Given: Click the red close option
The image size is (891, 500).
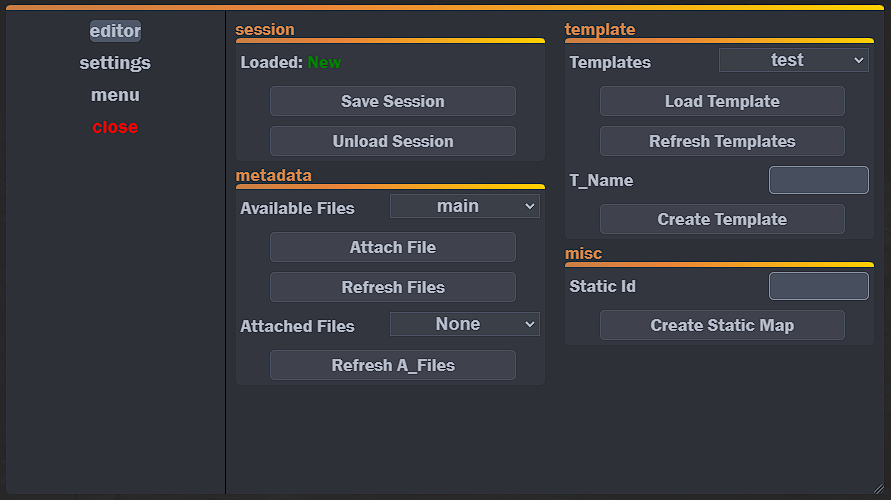Looking at the screenshot, I should (115, 127).
